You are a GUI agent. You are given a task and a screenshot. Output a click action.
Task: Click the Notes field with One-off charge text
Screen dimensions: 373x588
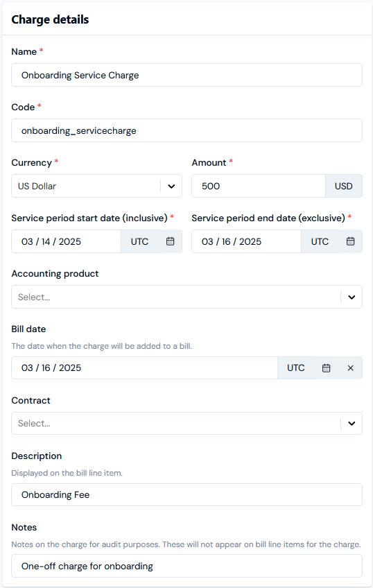186,566
